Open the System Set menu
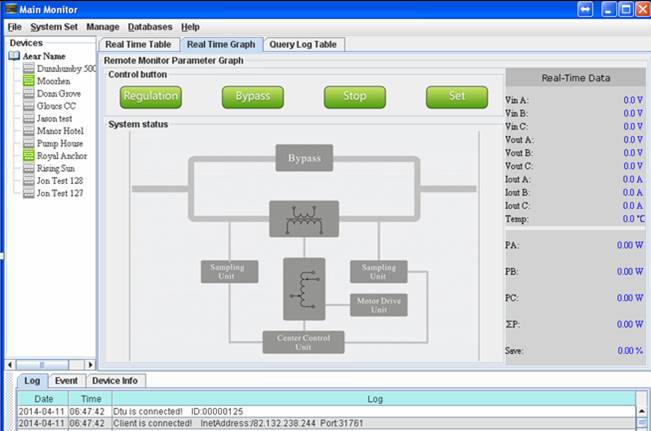651x431 pixels. [54, 27]
